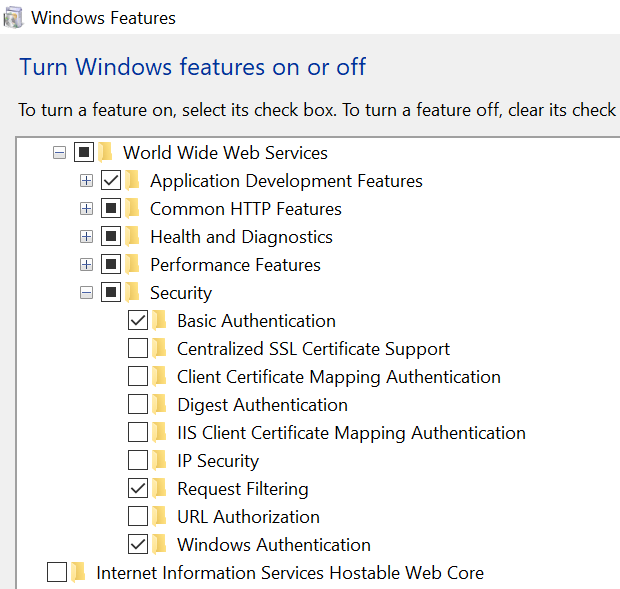Click the folder icon next to IP Security

click(159, 461)
